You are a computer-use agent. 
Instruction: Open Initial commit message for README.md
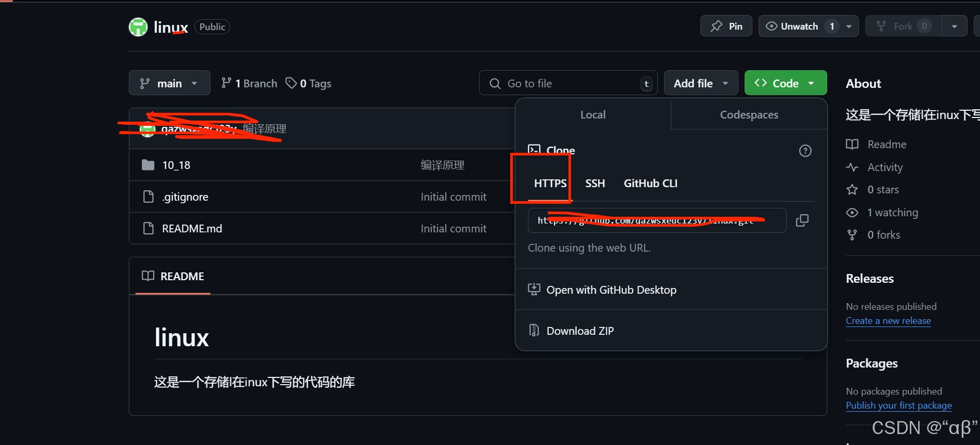click(x=453, y=229)
